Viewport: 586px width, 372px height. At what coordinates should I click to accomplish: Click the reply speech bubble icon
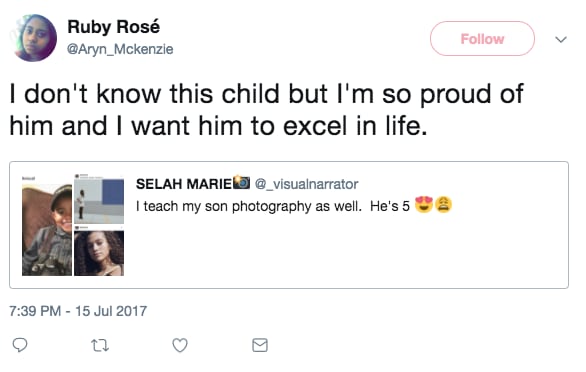click(20, 345)
